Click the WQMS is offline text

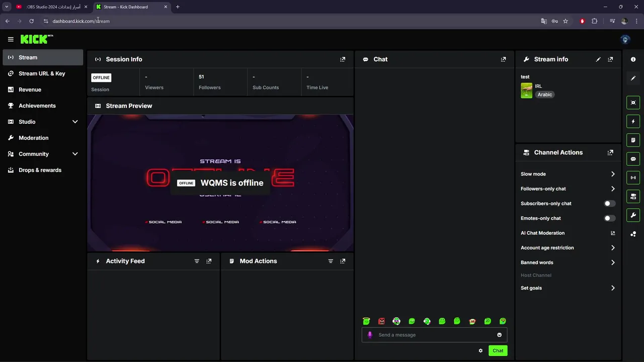[232, 183]
